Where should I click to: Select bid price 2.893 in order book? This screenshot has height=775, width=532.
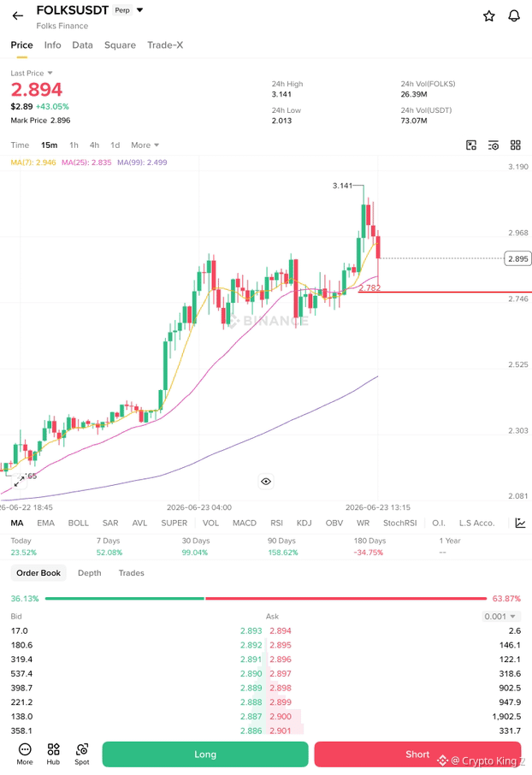[251, 630]
